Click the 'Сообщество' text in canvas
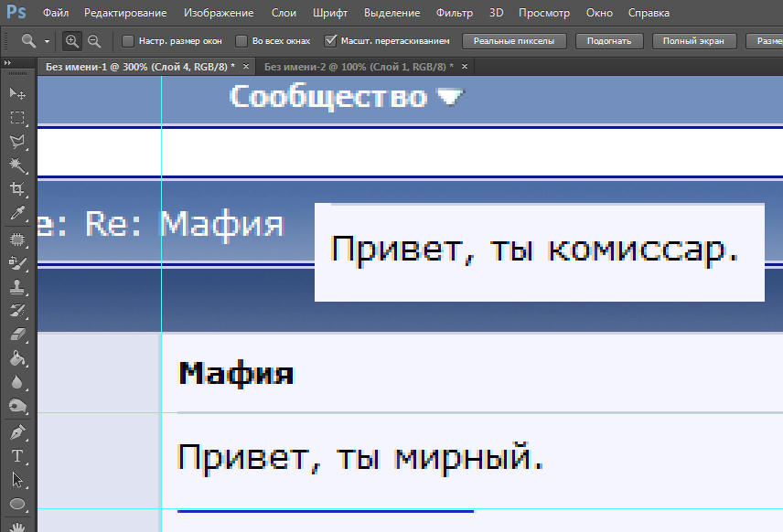783x532 pixels. 328,97
